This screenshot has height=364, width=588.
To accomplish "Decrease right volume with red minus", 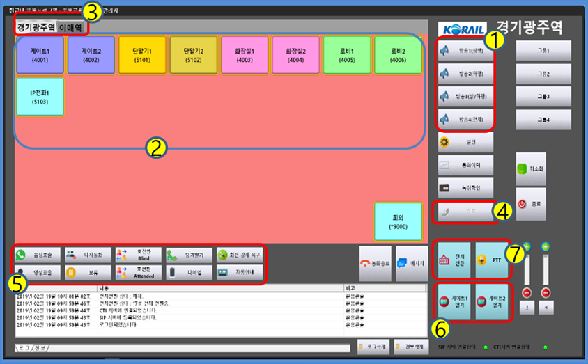I will coord(546,292).
